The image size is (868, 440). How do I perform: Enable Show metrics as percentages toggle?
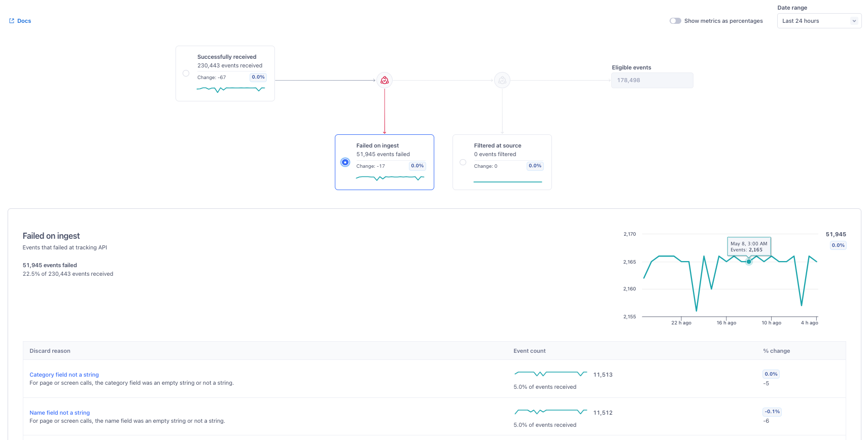coord(675,21)
